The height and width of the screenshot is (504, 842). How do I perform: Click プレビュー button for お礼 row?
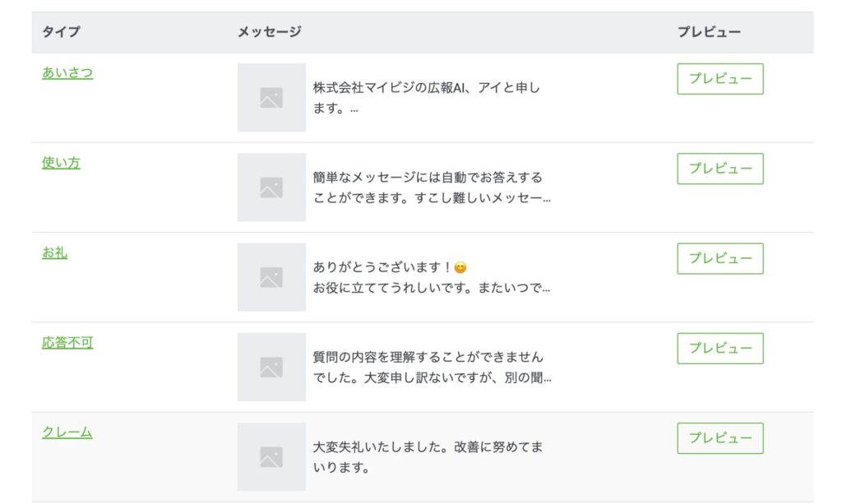click(x=720, y=259)
